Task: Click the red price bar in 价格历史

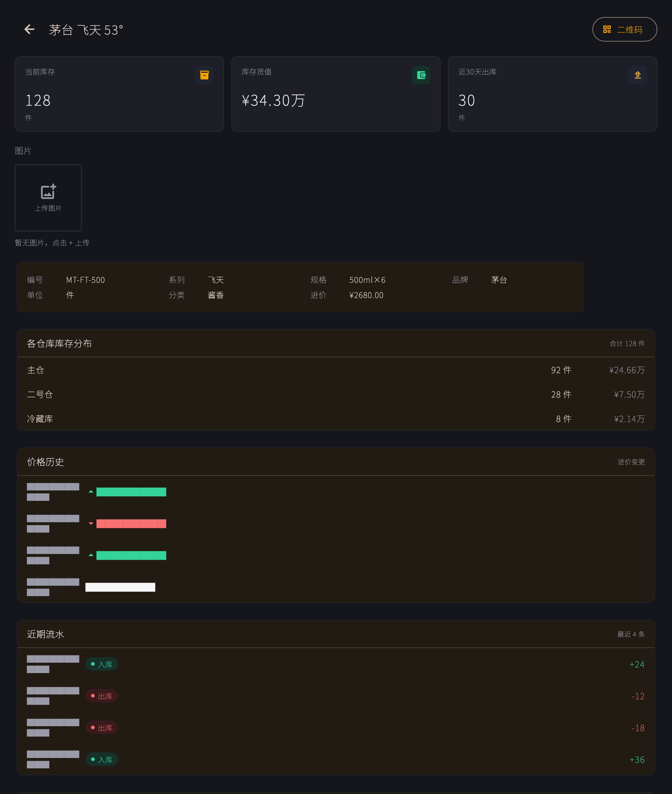Action: click(x=131, y=524)
